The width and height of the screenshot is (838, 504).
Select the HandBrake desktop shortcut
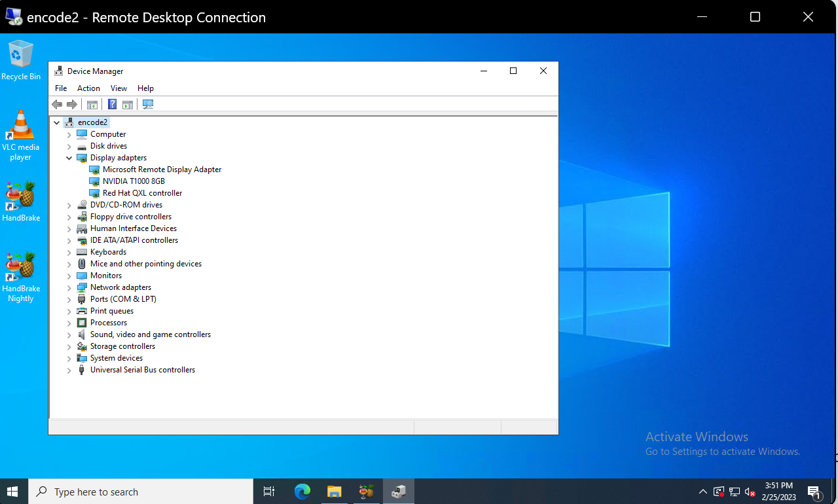tap(21, 201)
